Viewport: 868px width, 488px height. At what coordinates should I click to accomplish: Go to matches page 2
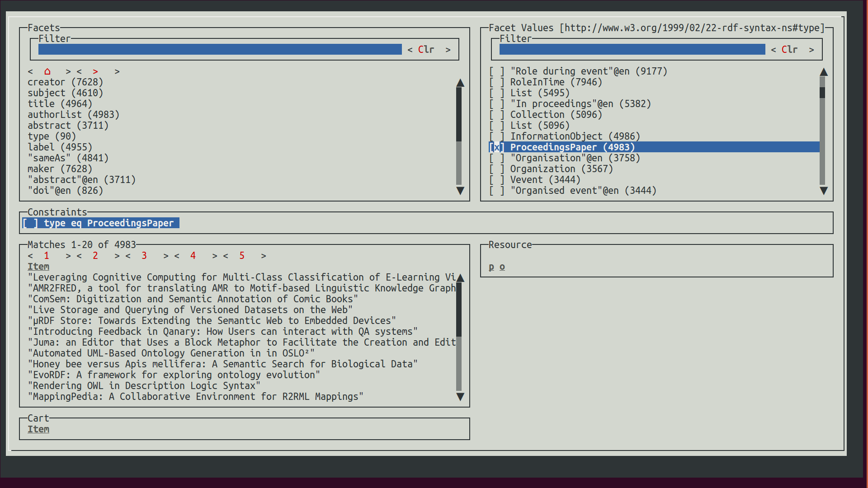95,256
